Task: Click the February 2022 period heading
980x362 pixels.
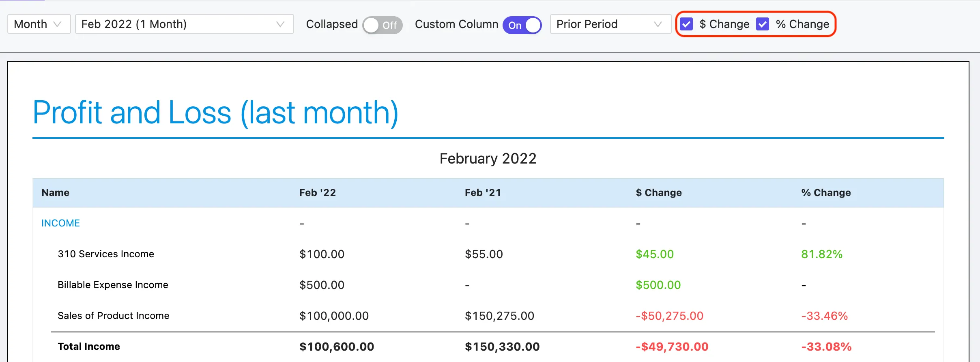Action: 488,158
